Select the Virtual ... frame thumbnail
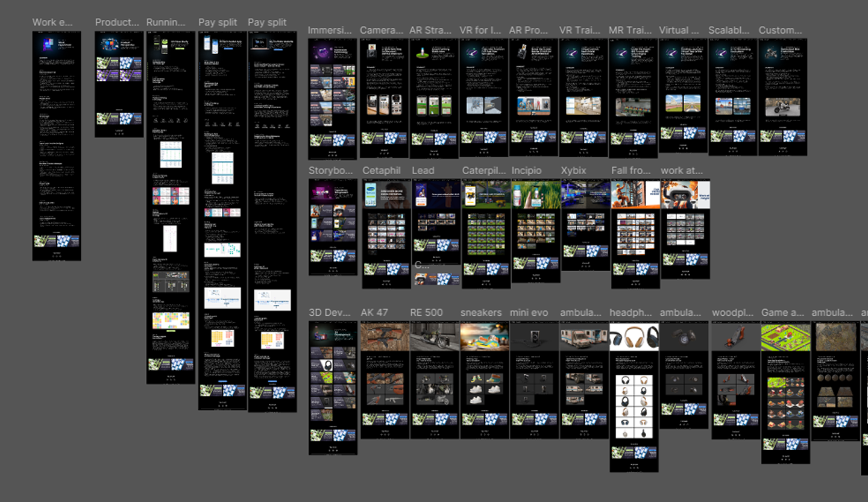The image size is (868, 502). [683, 96]
